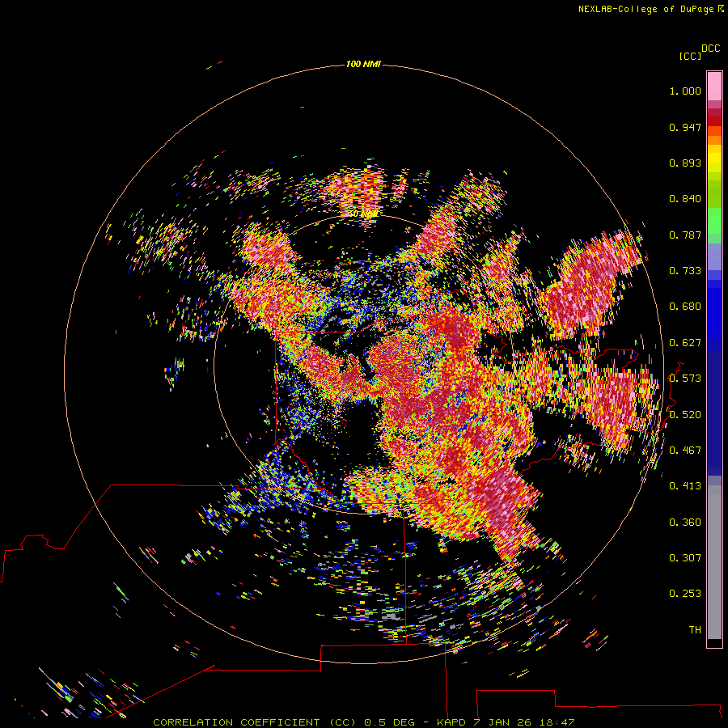Viewport: 728px width, 728px height.
Task: Click the NEXLAB-College of DuPage watermark text
Action: (650, 9)
